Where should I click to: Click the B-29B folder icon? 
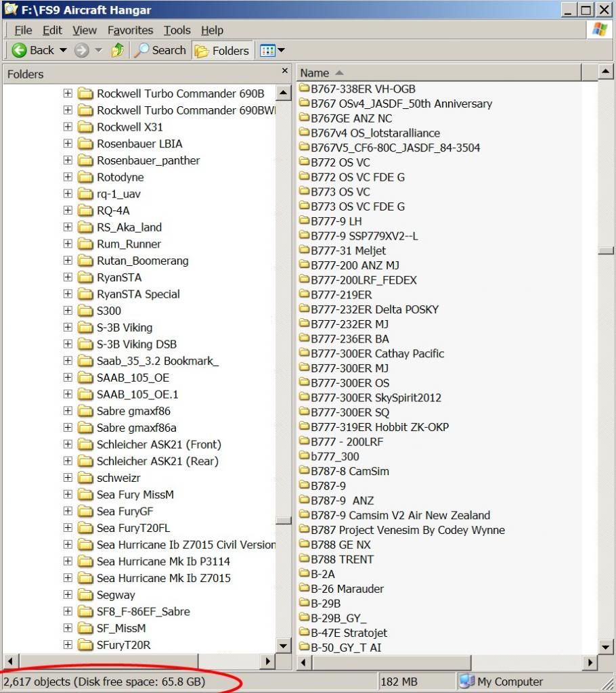304,603
